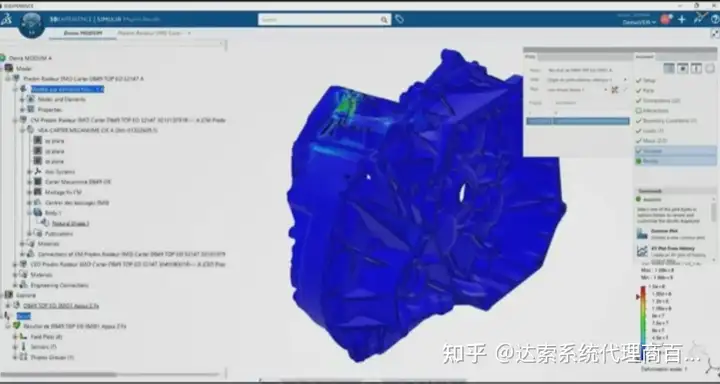Click Nodes and Elements icon
Screen dimensions: 720x384
[31, 99]
